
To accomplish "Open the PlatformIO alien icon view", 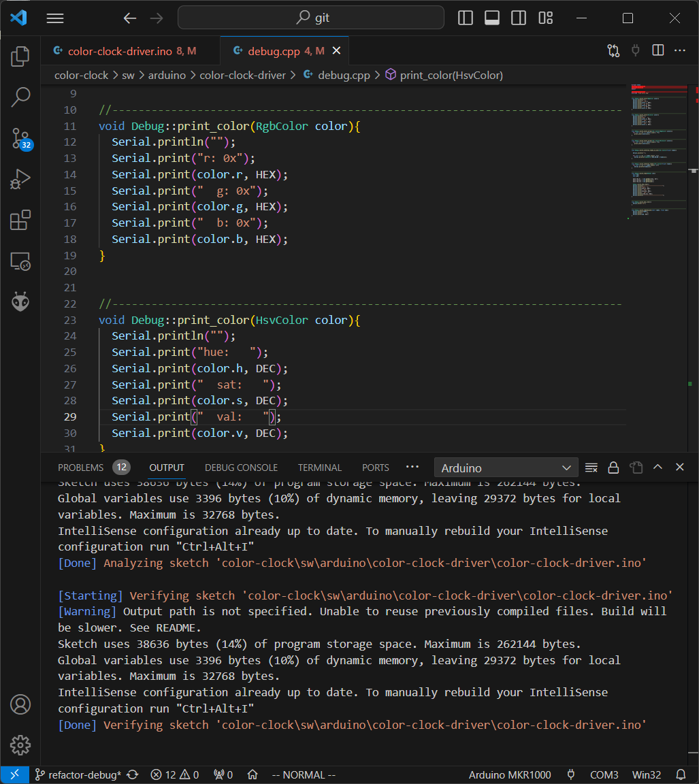I will click(x=20, y=301).
